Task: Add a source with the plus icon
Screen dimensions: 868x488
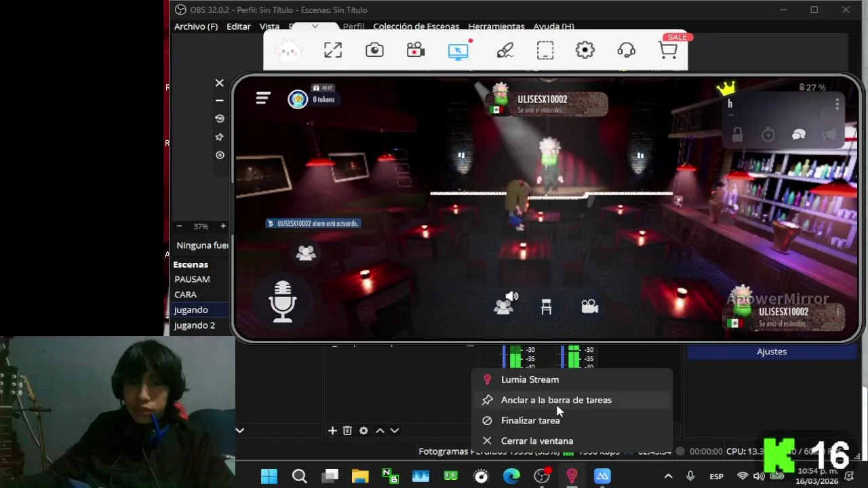Action: pyautogui.click(x=332, y=430)
